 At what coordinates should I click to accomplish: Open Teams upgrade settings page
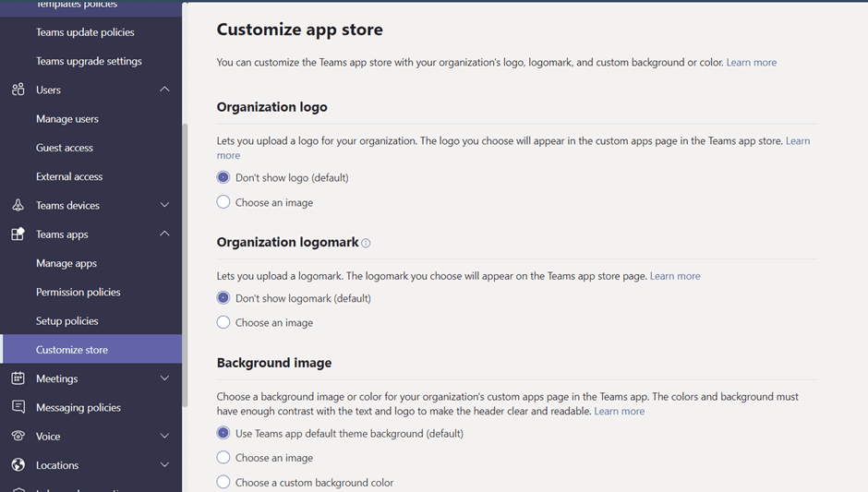[89, 61]
